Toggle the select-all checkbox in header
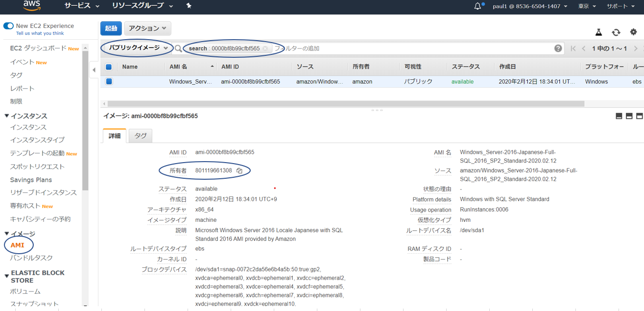Viewport: 644px width, 311px height. click(x=109, y=67)
